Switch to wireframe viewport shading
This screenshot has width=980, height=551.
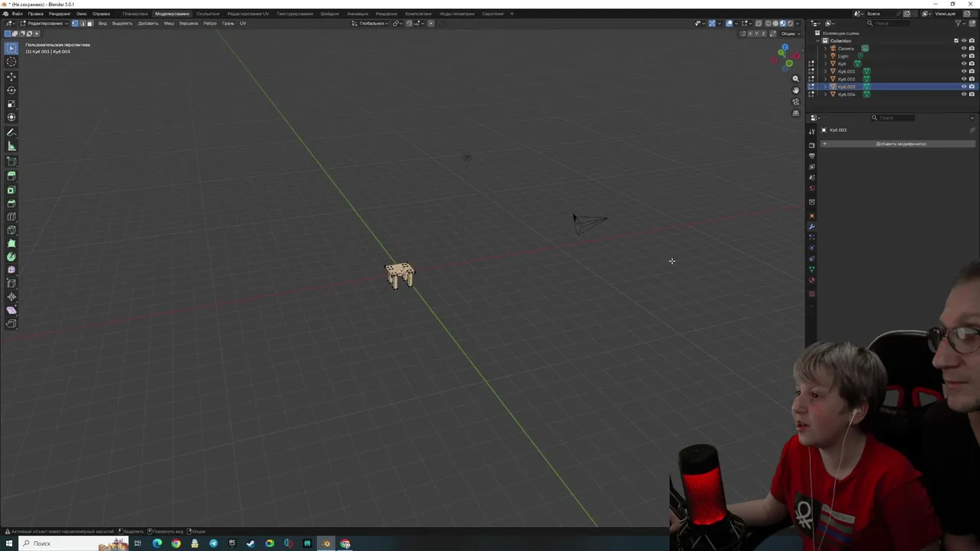tap(769, 23)
